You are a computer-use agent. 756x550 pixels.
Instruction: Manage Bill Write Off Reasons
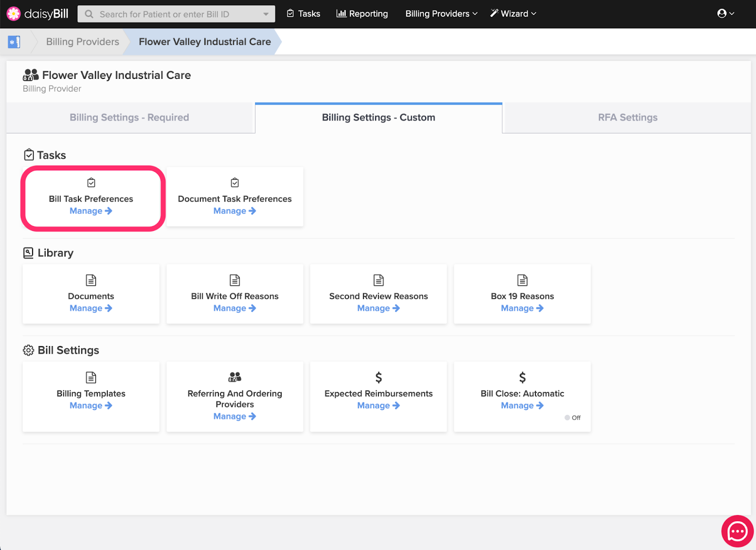234,308
